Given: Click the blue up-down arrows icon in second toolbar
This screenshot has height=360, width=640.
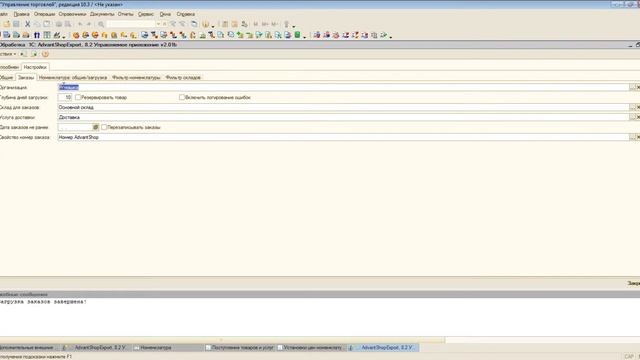Looking at the screenshot, I should click(x=37, y=35).
